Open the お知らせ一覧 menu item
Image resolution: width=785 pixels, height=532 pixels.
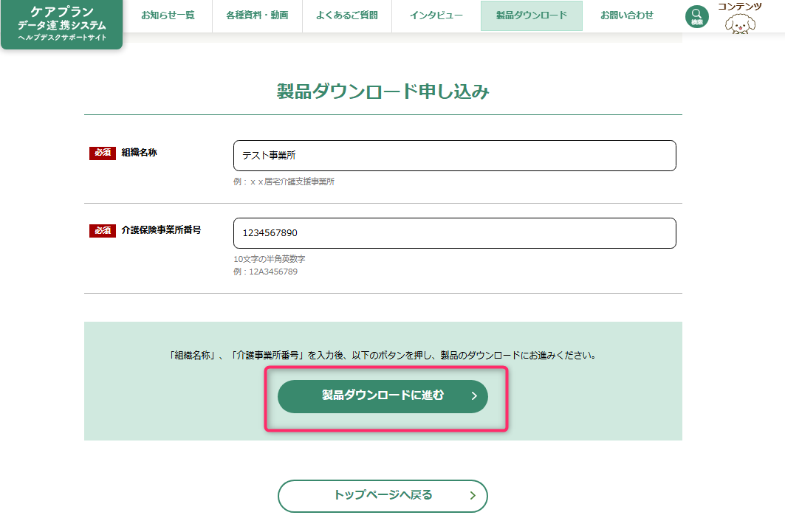pos(168,15)
